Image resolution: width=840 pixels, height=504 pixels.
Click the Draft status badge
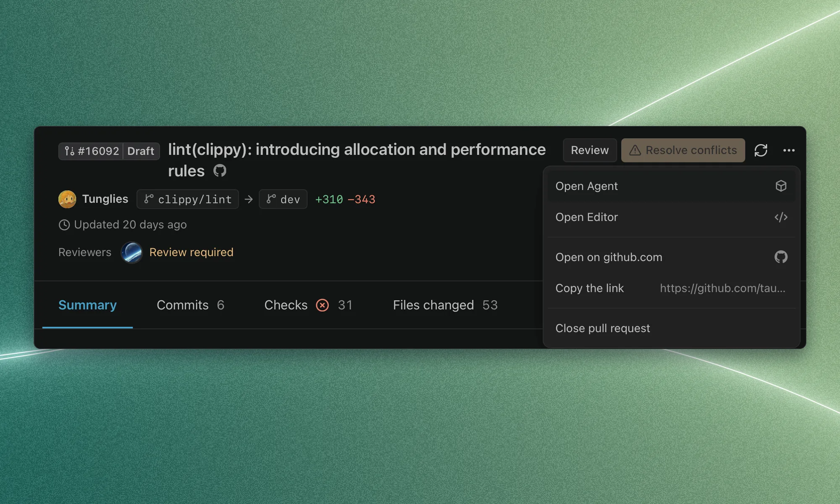click(x=141, y=151)
